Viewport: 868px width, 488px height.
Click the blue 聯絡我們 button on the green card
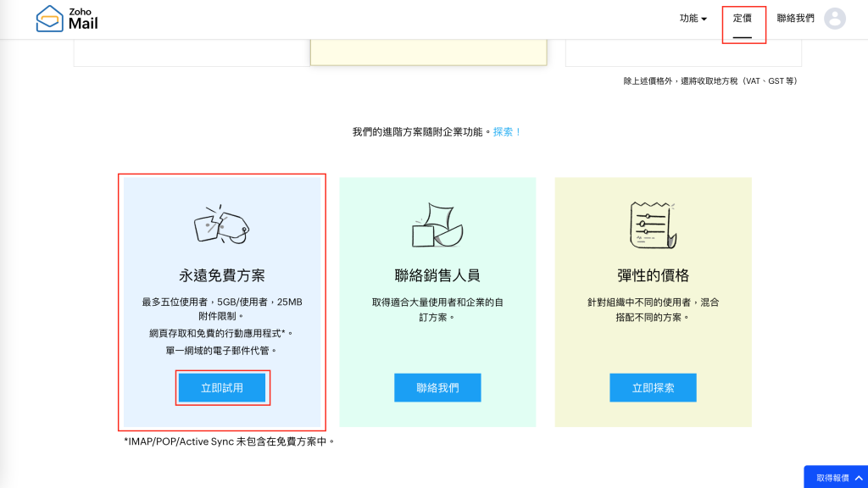tap(437, 388)
